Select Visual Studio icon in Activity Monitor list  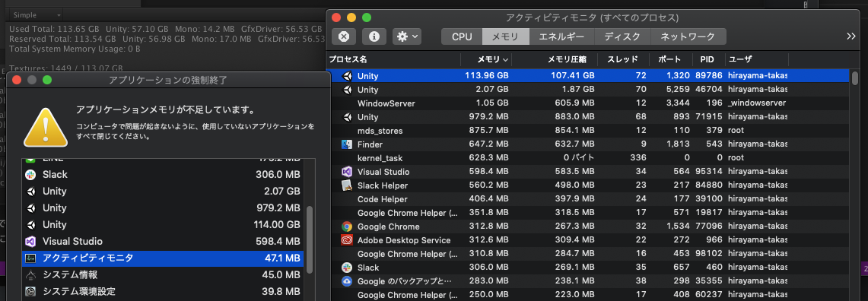coord(347,172)
